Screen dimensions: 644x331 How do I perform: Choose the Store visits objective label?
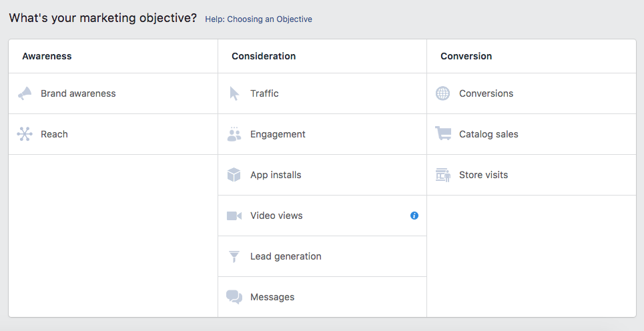point(483,175)
